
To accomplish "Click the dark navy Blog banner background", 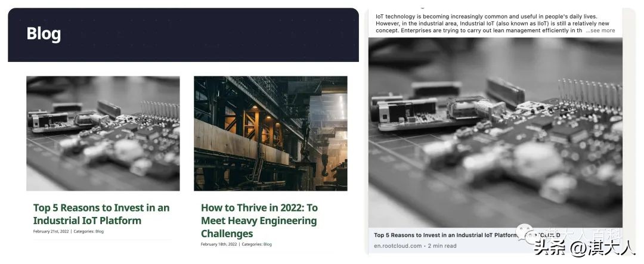I will coord(183,35).
